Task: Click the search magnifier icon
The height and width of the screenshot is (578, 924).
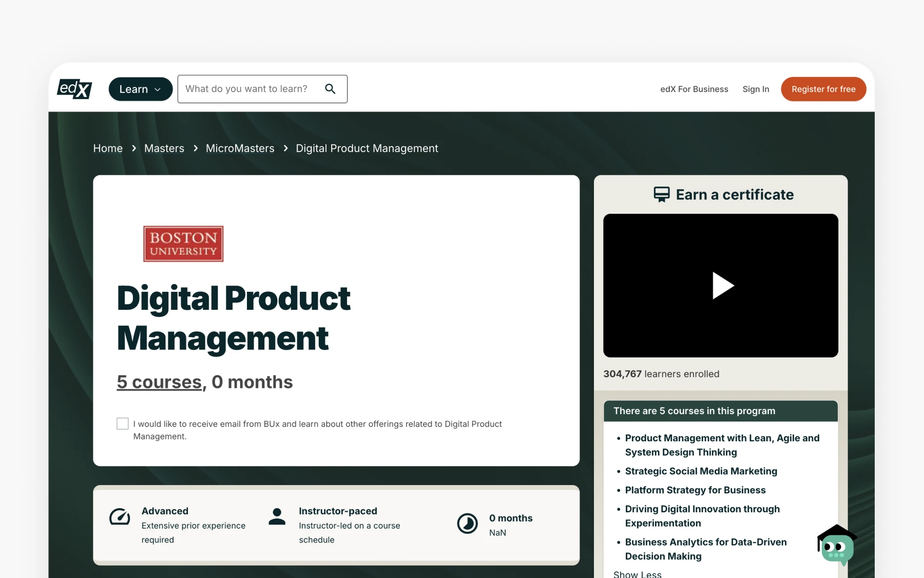Action: point(330,89)
